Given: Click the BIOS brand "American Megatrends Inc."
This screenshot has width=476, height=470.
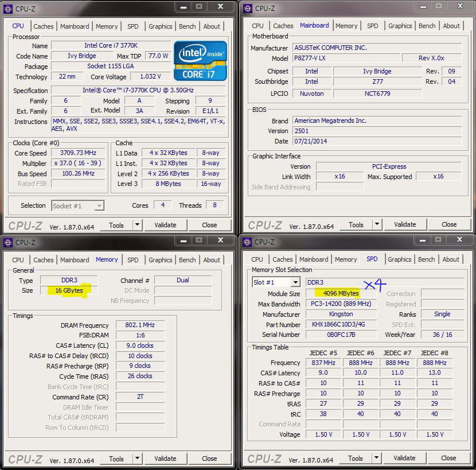Looking at the screenshot, I should coord(377,121).
